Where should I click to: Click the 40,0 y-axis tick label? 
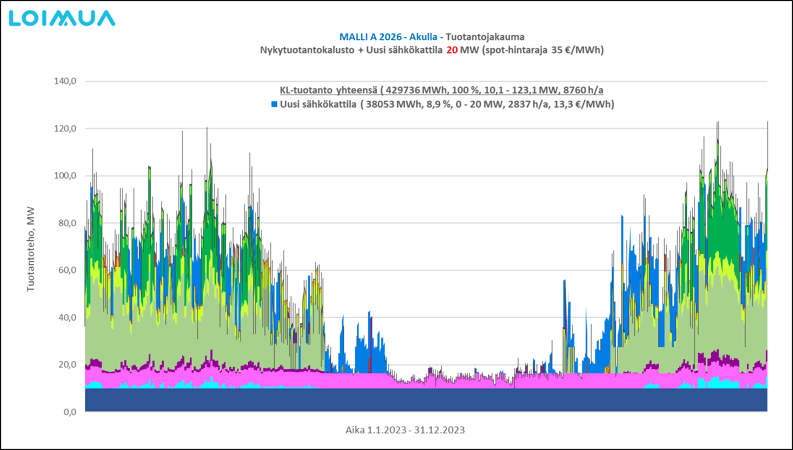(x=67, y=317)
